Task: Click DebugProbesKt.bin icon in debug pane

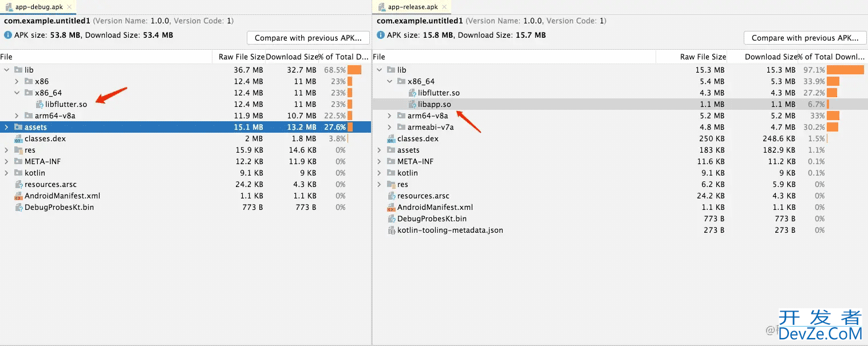Action: coord(18,207)
